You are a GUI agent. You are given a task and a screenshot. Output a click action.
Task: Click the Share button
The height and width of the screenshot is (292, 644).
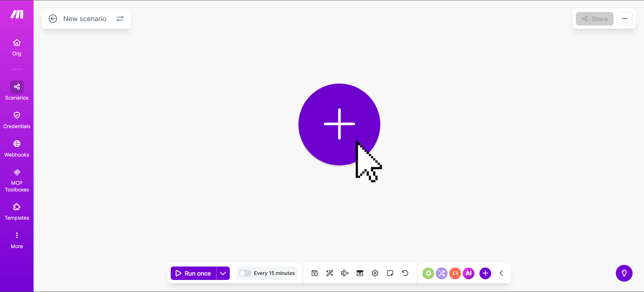click(x=594, y=19)
